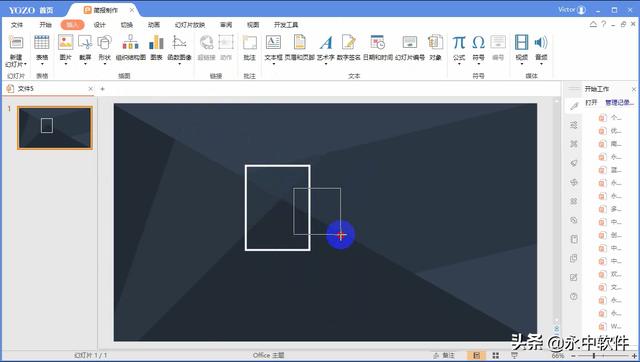This screenshot has width=640, height=362.
Task: Toggle normal view in status bar
Action: point(476,355)
